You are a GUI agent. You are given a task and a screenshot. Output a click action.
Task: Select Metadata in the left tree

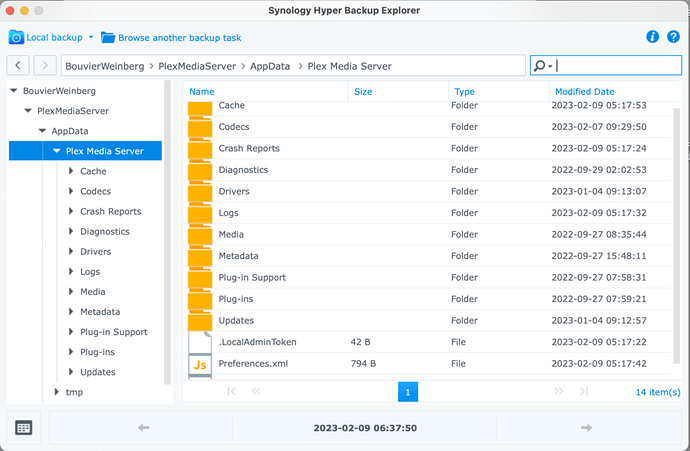click(x=100, y=312)
